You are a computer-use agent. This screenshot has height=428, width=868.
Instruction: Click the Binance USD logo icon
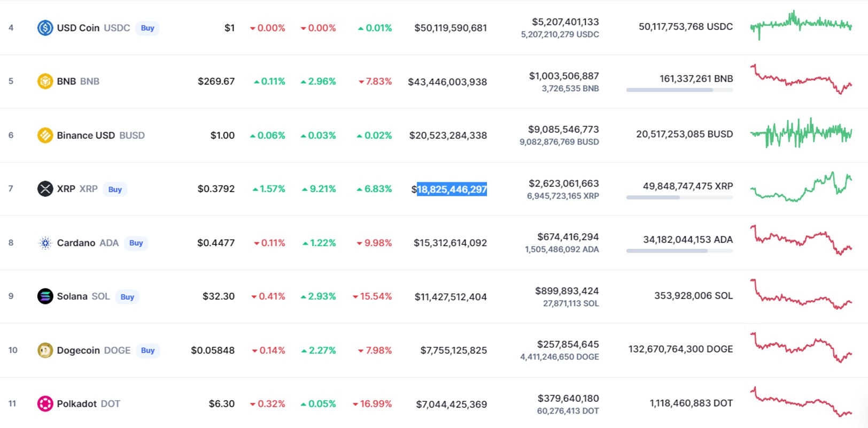[x=45, y=135]
